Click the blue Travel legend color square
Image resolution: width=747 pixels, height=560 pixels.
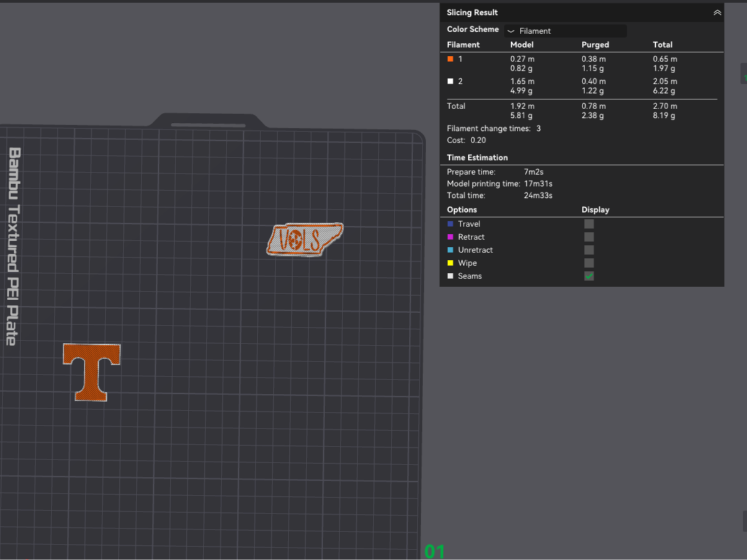pyautogui.click(x=450, y=224)
